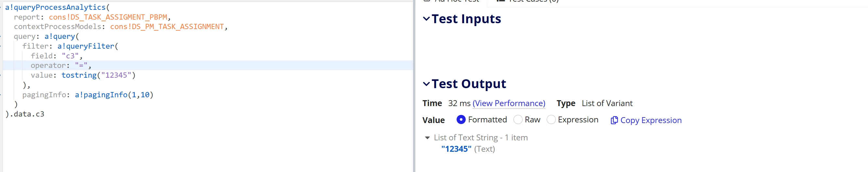Click the "12345" text result value

456,149
